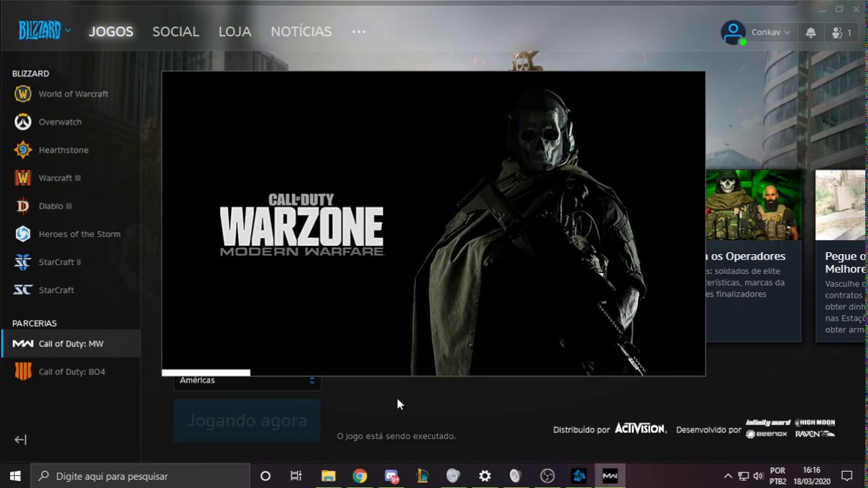The width and height of the screenshot is (868, 488).
Task: Click the Activision logo
Action: [x=641, y=428]
